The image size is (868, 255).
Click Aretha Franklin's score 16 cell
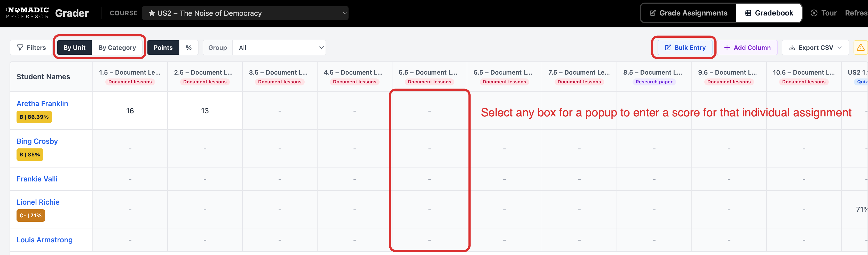(130, 111)
